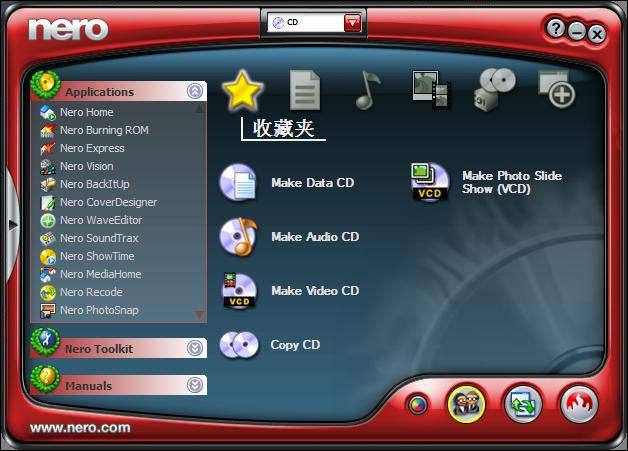
Task: Toggle standard/expert mode with two-faces button
Action: 465,403
